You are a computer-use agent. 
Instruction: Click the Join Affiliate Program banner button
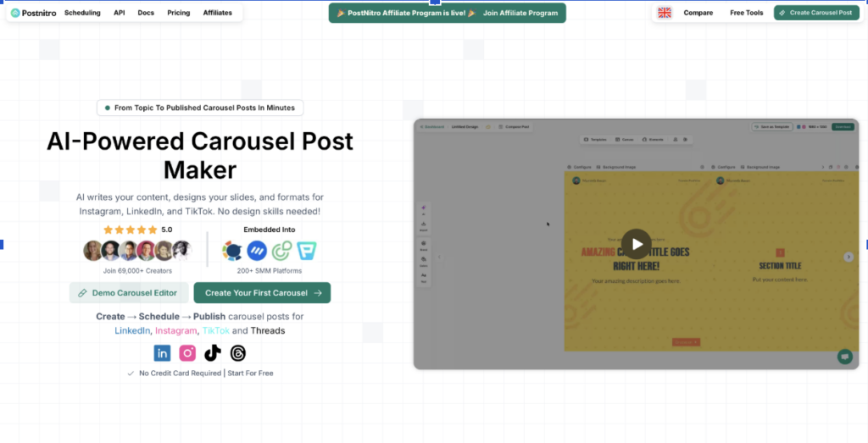[x=520, y=13]
